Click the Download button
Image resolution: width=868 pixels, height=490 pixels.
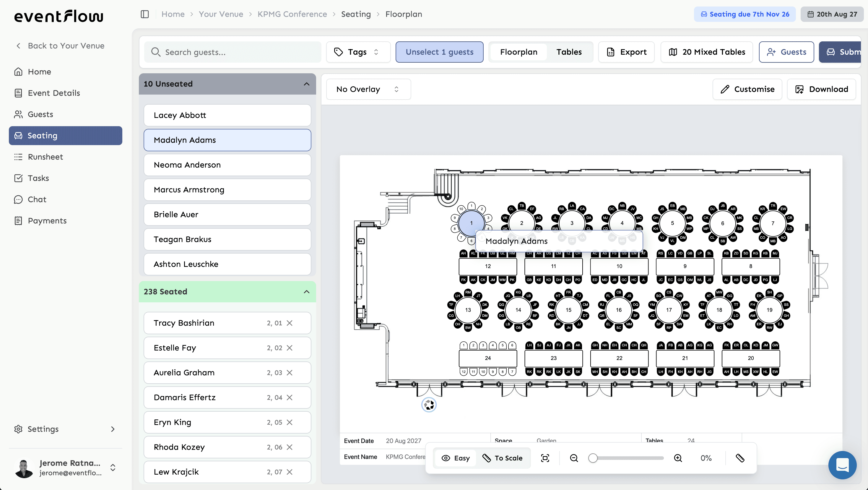coord(821,89)
